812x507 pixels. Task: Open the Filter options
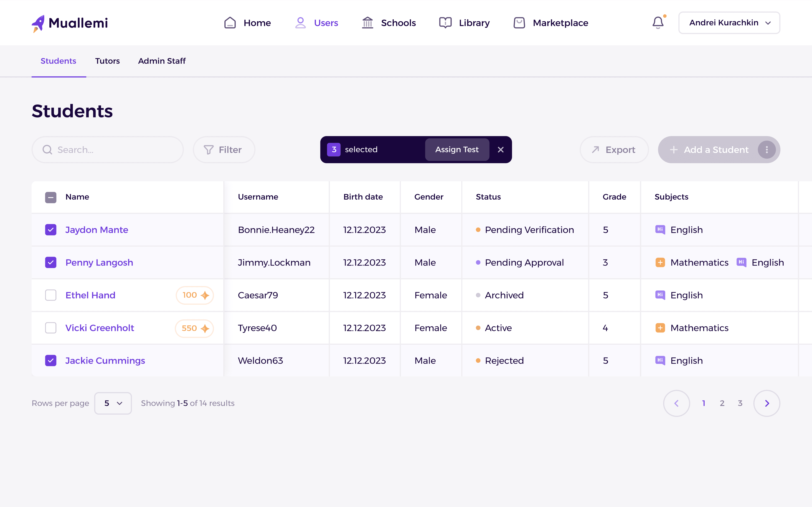tap(224, 150)
